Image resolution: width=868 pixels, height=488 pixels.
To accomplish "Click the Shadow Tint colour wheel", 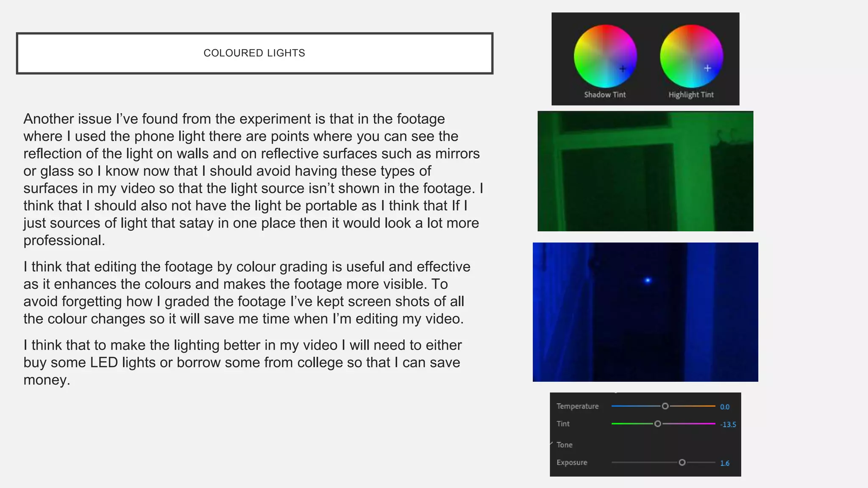I will coord(605,56).
